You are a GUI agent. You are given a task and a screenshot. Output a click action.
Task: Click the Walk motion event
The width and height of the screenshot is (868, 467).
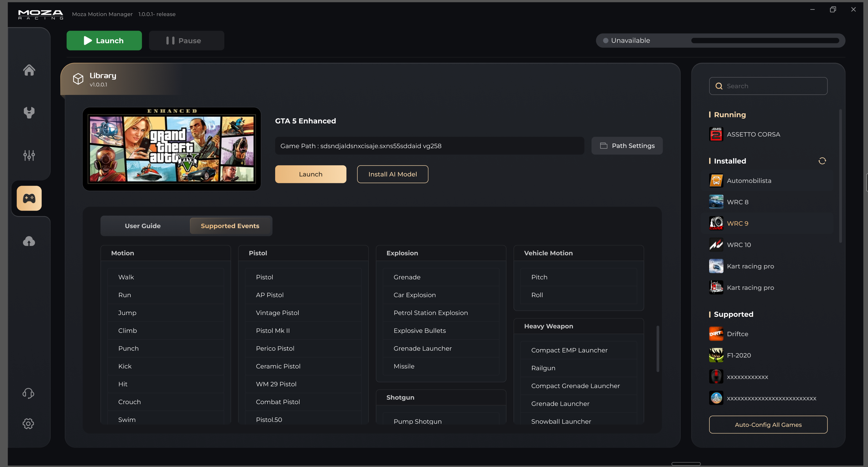(x=166, y=277)
